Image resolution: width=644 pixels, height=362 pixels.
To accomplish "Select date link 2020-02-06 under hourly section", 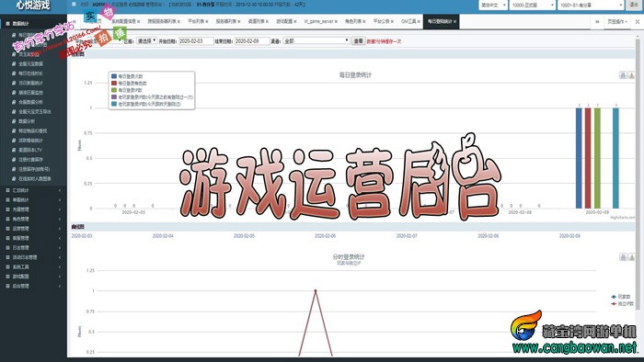I will coord(326,236).
